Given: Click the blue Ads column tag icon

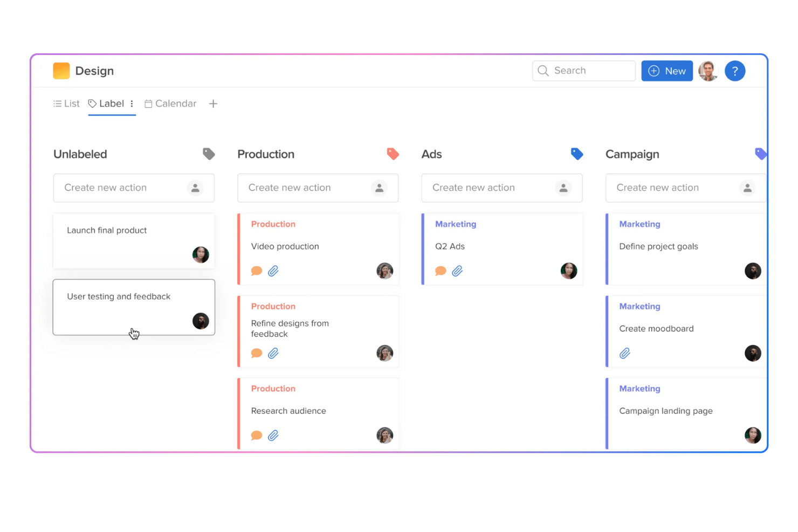Looking at the screenshot, I should pyautogui.click(x=577, y=154).
